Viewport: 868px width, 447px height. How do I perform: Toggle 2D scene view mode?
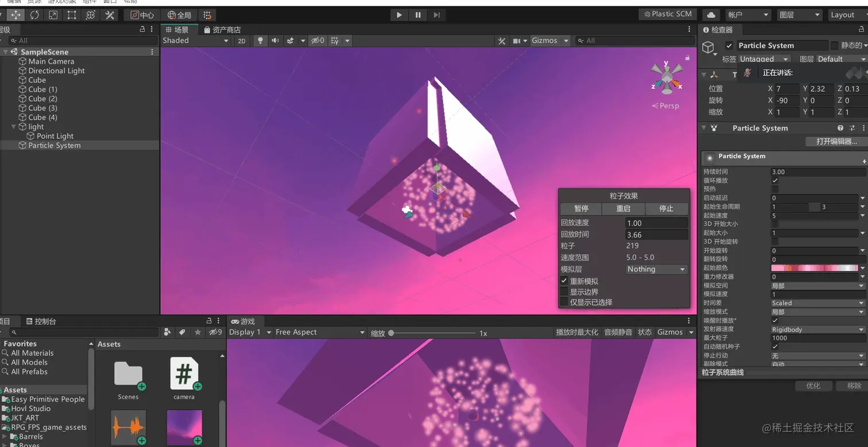pyautogui.click(x=242, y=41)
